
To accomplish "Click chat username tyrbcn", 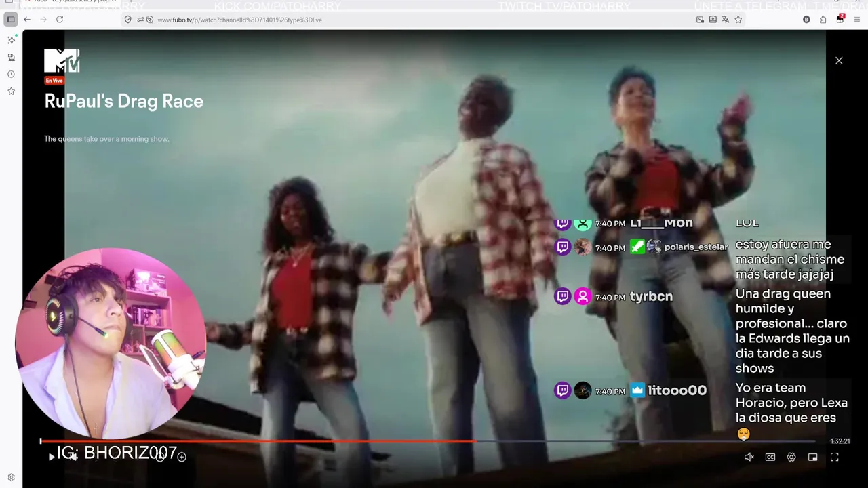I will 651,296.
